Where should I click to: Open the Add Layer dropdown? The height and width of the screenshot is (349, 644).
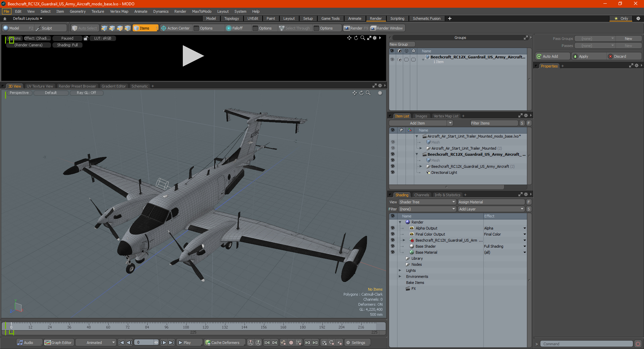(x=491, y=209)
